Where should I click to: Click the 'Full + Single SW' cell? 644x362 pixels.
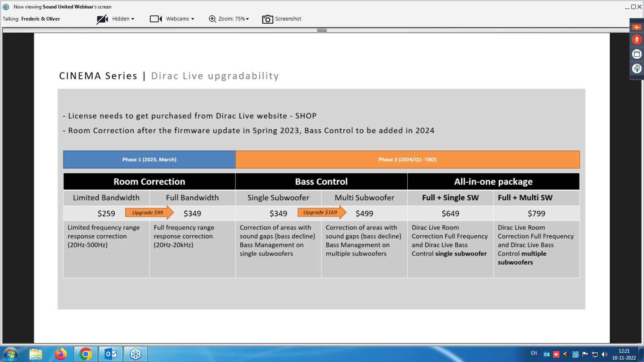tap(450, 197)
